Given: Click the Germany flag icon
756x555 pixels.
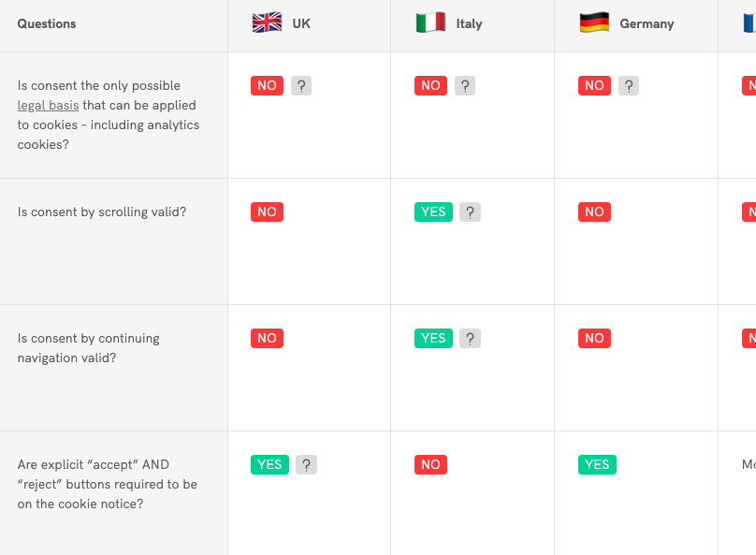Looking at the screenshot, I should (x=593, y=22).
